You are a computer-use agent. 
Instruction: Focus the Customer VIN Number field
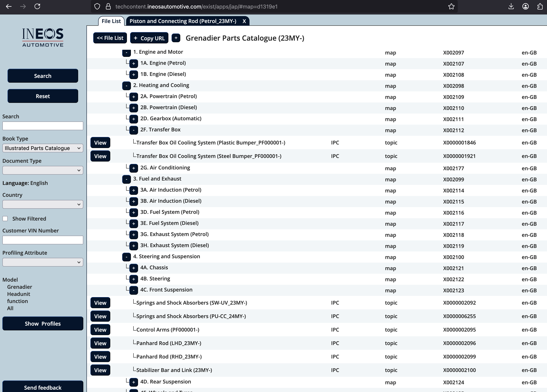[x=43, y=240]
